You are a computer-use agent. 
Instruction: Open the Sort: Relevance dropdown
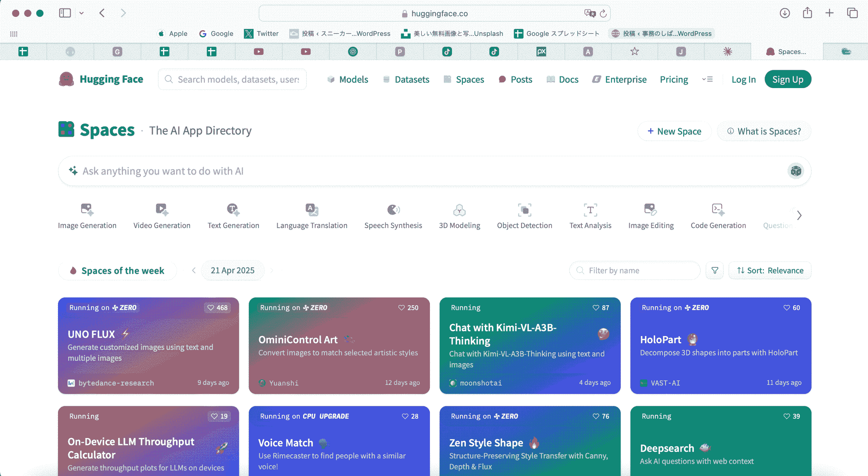coord(770,270)
